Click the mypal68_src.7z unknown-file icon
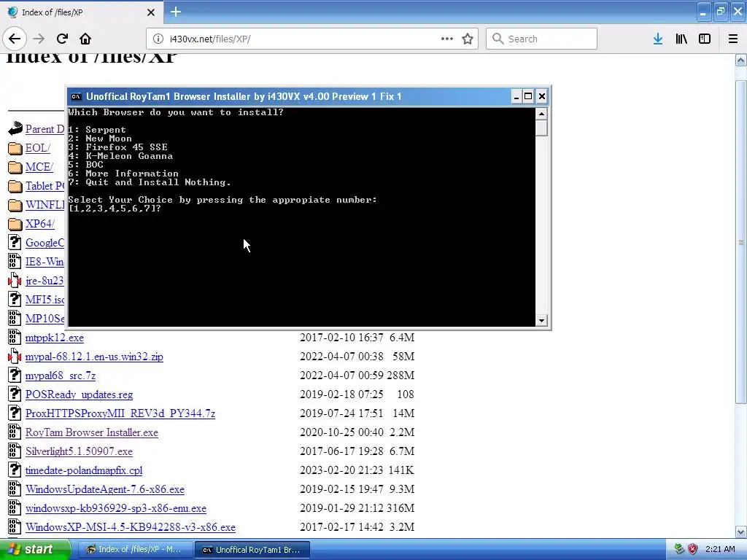Viewport: 747px width, 560px height. click(15, 376)
